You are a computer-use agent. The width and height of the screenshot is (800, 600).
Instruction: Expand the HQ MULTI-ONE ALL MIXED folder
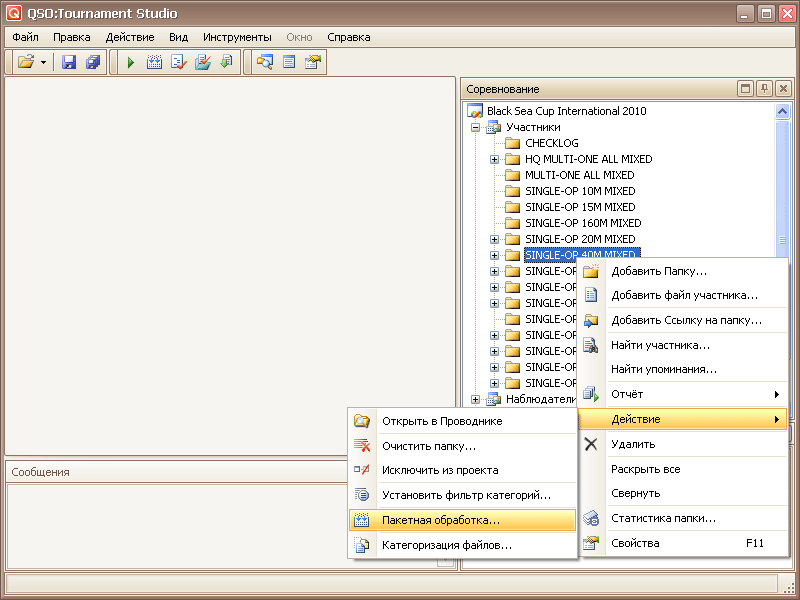pos(495,159)
